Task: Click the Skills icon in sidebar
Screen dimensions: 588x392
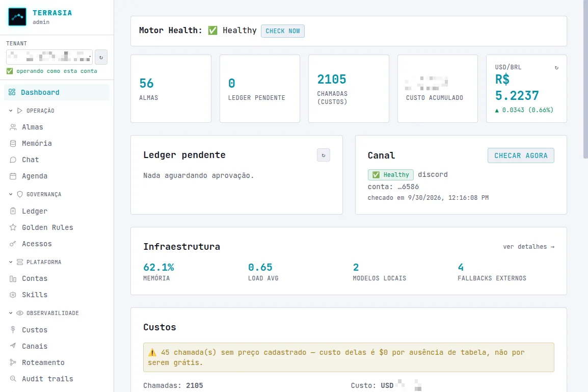Action: 13,295
